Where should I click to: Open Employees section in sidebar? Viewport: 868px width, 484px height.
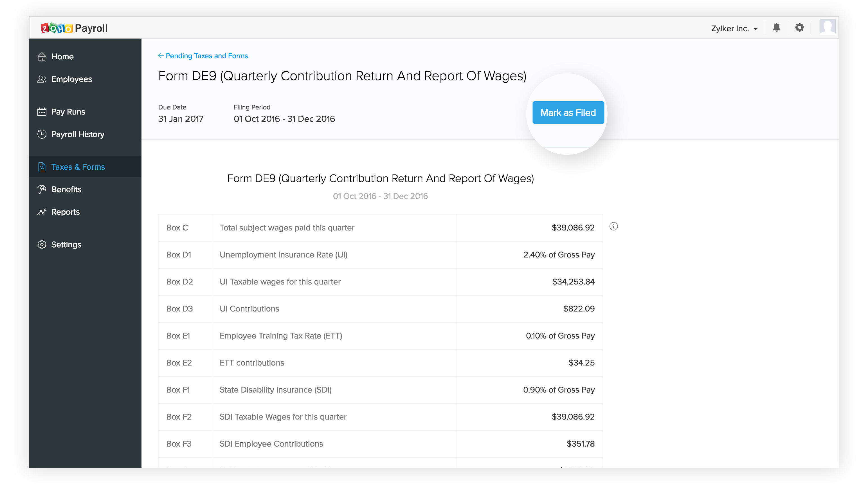click(x=71, y=79)
